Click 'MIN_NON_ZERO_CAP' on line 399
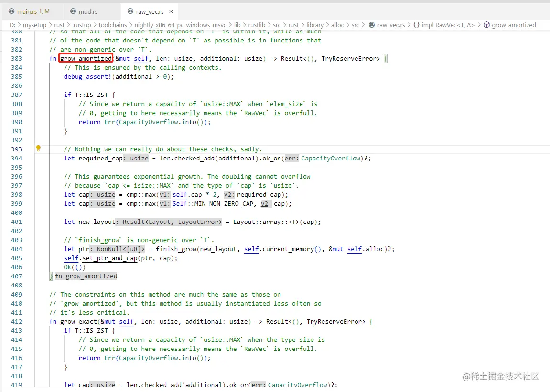 224,204
